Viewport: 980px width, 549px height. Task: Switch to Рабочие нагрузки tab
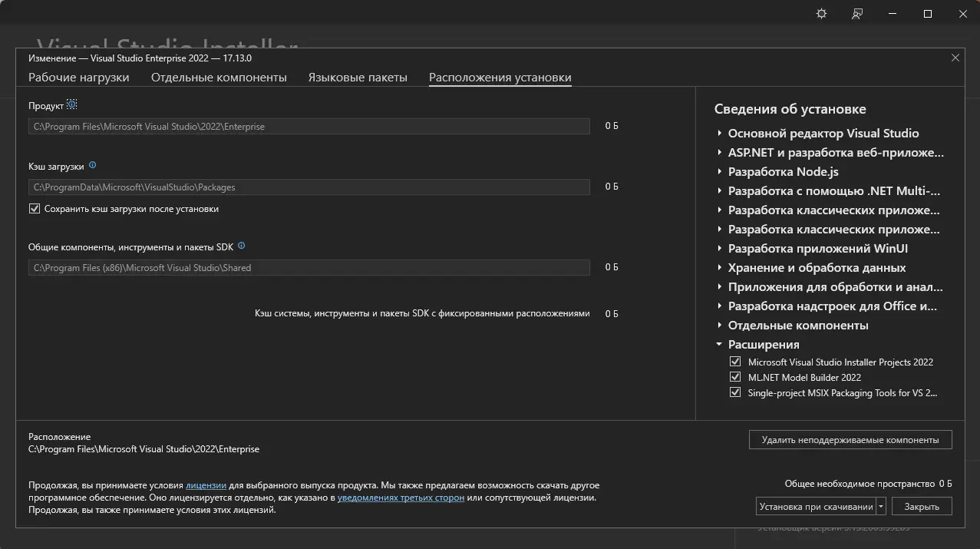coord(79,78)
